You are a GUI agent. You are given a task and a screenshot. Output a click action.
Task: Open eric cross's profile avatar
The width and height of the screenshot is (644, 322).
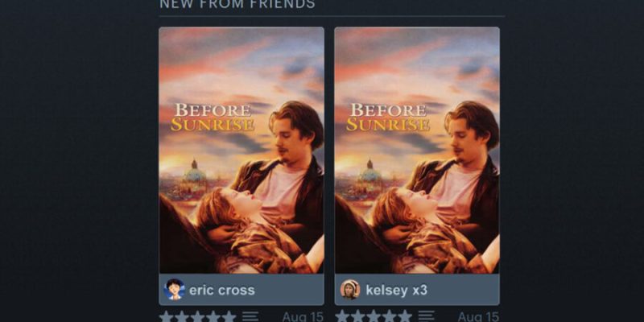point(174,290)
